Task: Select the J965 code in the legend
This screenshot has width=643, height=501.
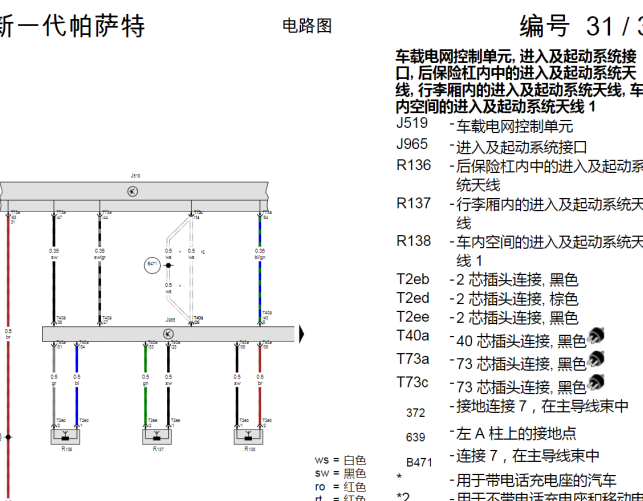Action: (x=412, y=144)
